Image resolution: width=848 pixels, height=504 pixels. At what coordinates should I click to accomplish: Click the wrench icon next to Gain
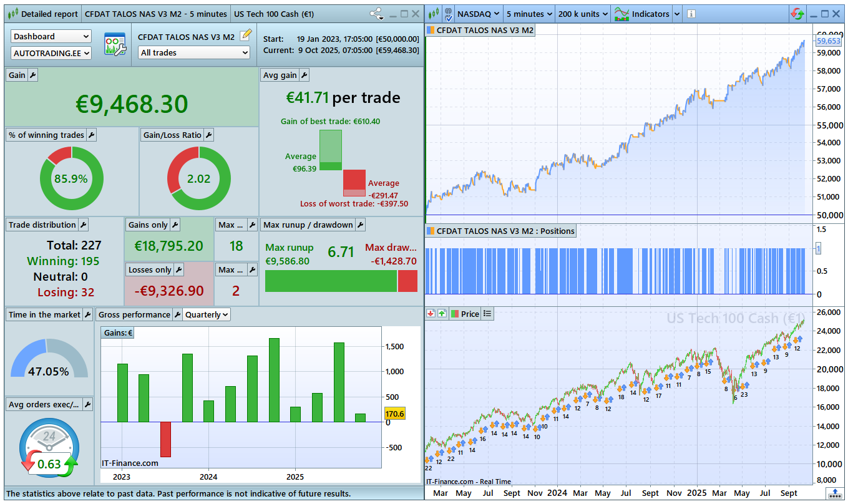[33, 75]
